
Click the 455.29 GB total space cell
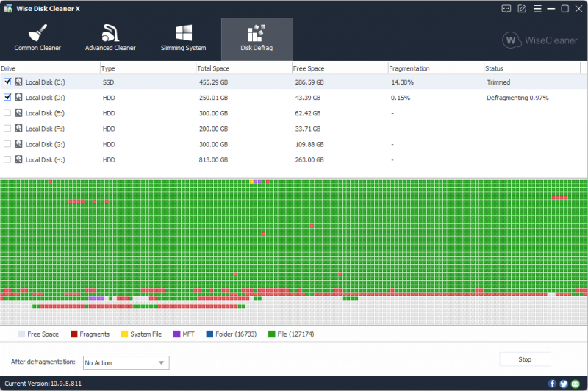213,82
